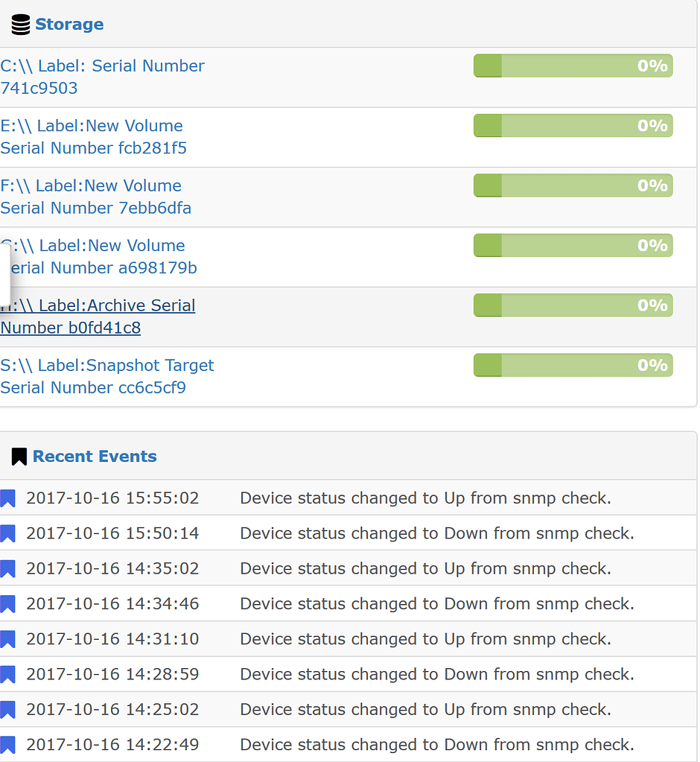Click the Recent Events bookmark header icon
700x762 pixels.
click(x=19, y=456)
